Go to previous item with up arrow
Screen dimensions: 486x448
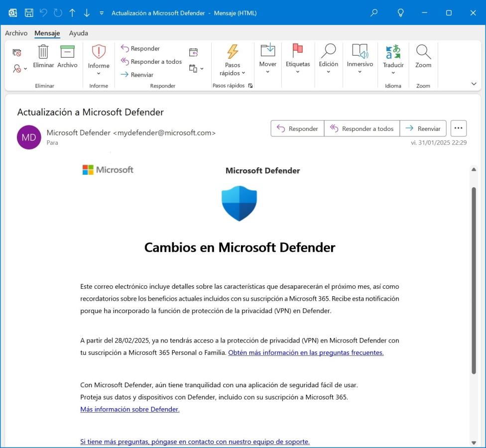(72, 13)
